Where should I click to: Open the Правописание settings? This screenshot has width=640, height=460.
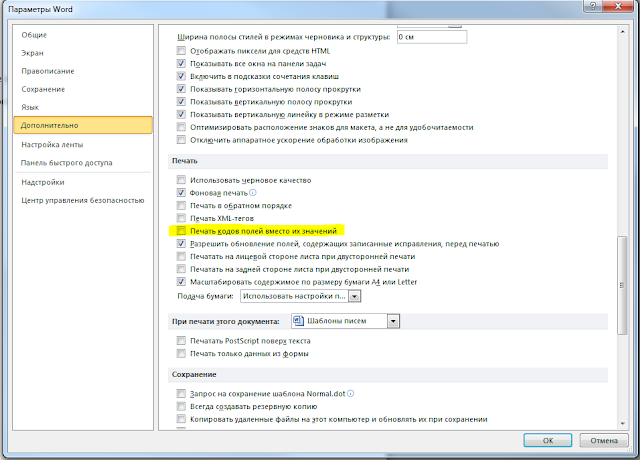[x=83, y=71]
